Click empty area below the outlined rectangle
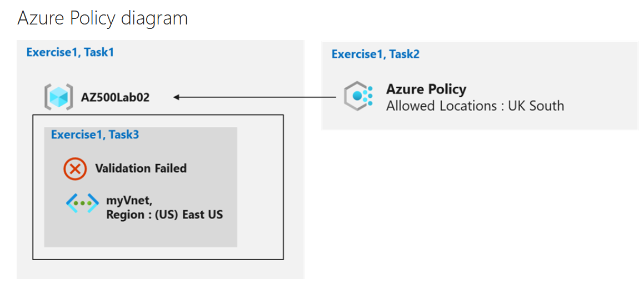 [x=158, y=269]
